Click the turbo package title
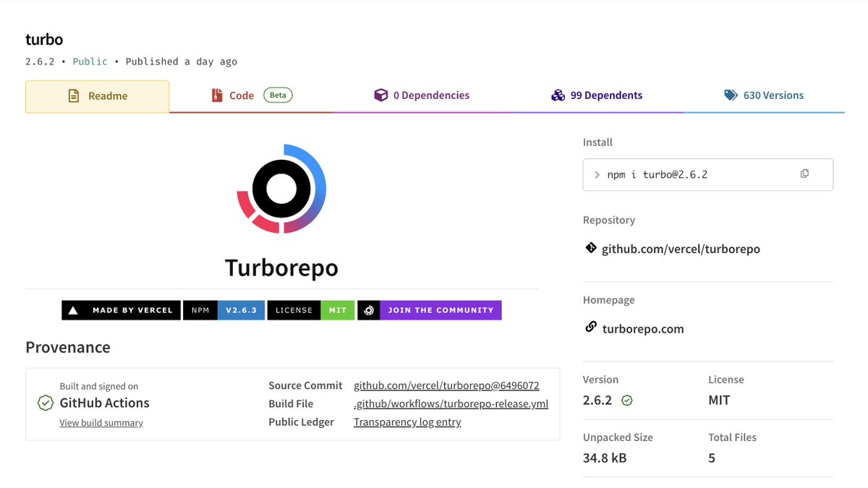This screenshot has width=868, height=488. [44, 40]
